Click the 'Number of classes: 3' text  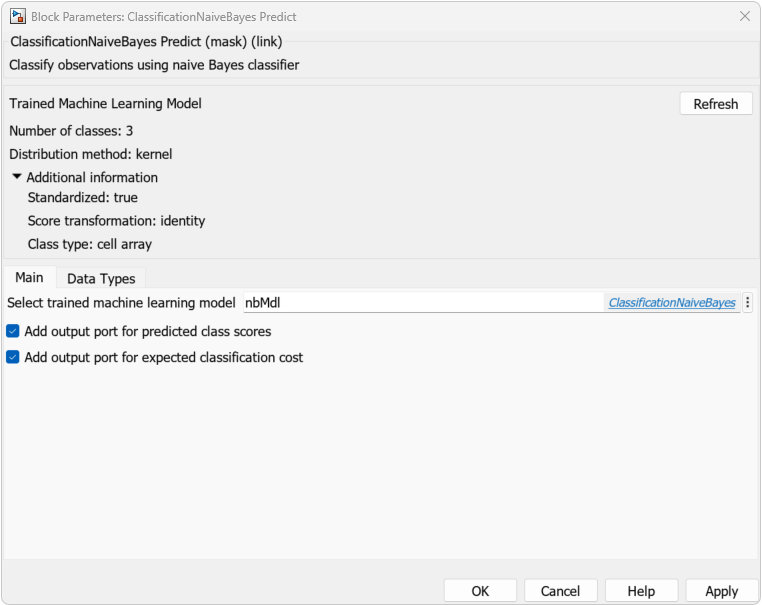tap(71, 131)
